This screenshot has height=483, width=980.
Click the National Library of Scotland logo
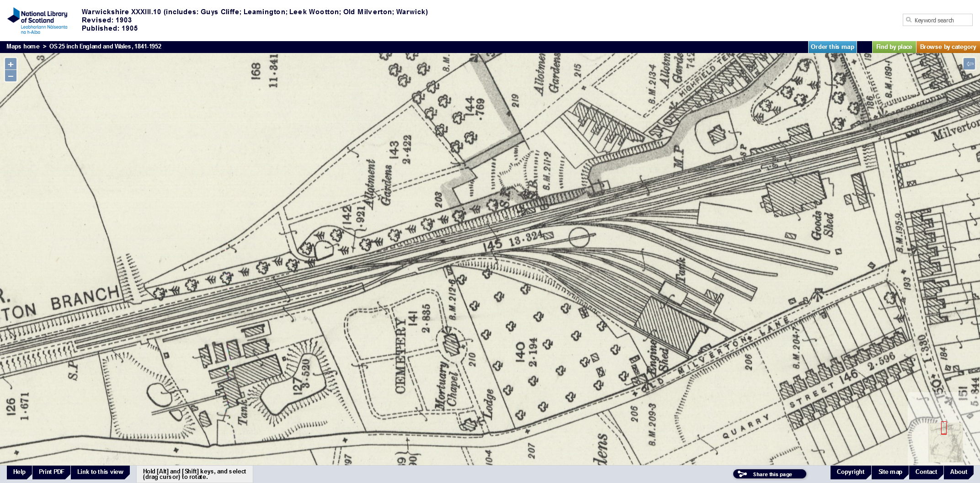tap(37, 21)
